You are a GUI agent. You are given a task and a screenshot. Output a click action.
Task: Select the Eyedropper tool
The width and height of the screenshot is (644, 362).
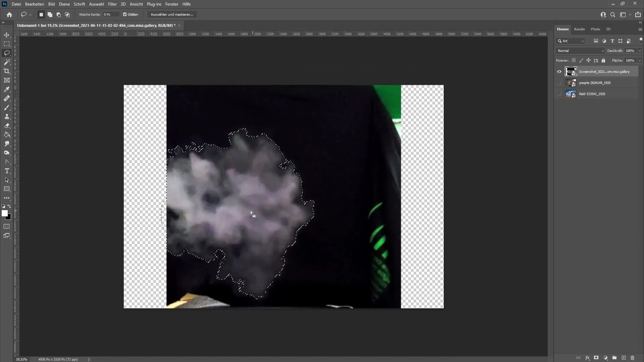(7, 89)
